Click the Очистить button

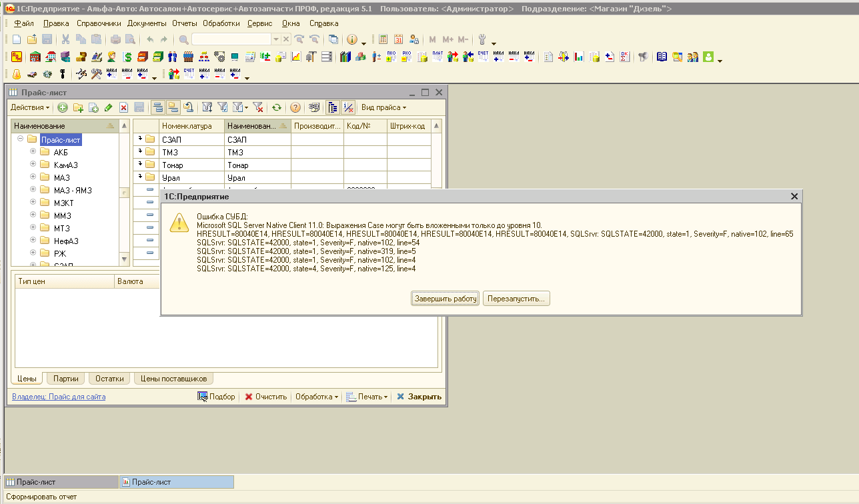265,397
